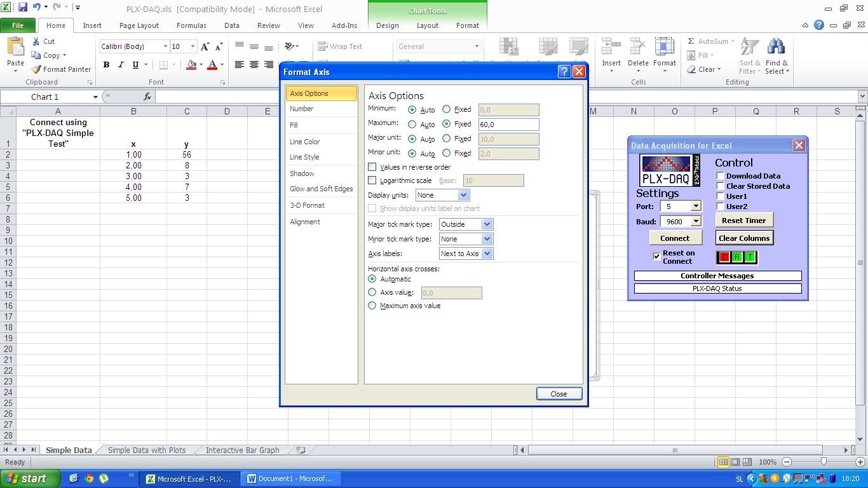Click the Increase Font Size icon

205,46
